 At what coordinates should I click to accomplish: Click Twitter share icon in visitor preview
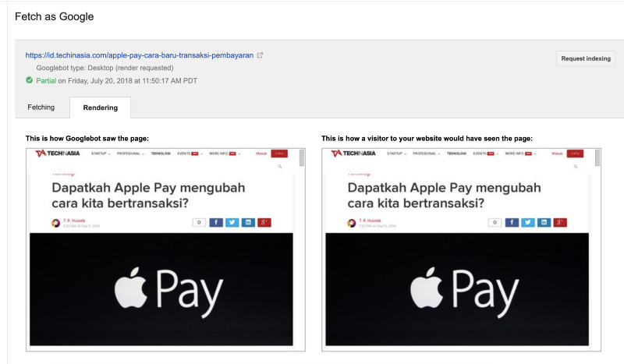(528, 222)
